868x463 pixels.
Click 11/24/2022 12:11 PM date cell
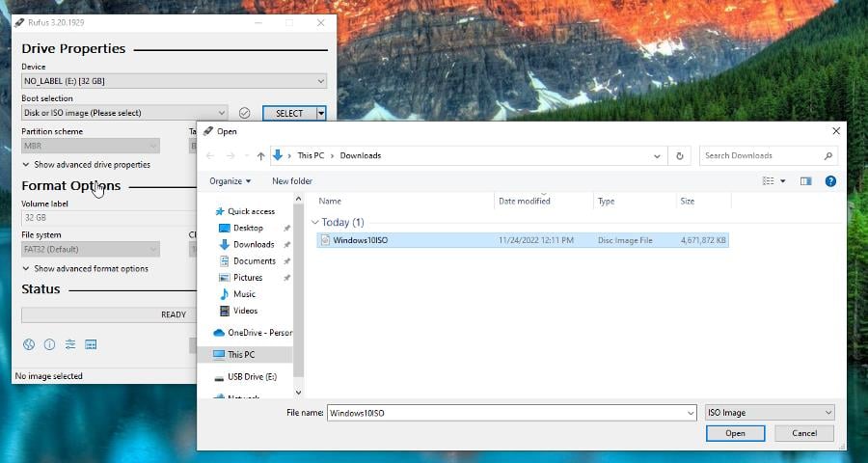(536, 240)
